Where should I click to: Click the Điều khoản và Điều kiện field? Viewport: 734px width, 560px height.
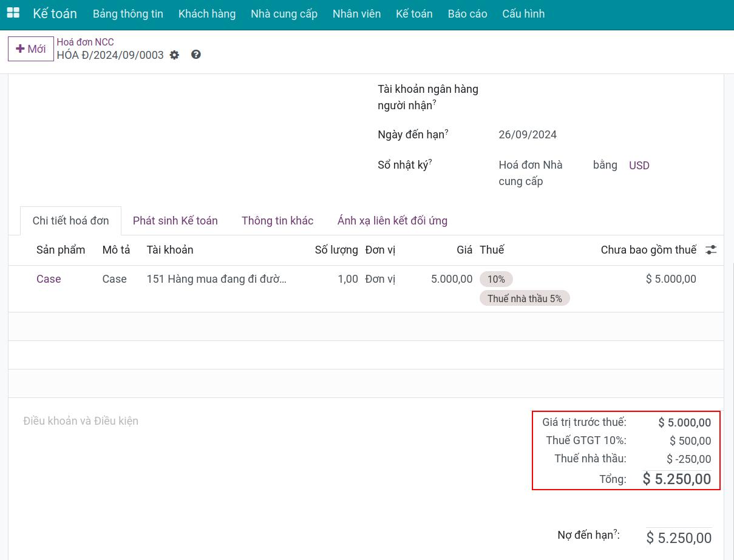click(81, 421)
